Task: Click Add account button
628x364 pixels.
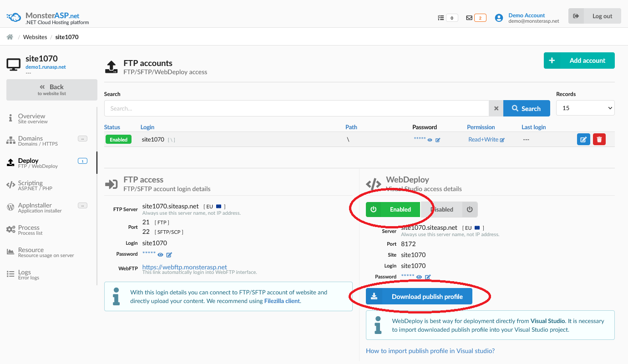Action: coord(579,61)
